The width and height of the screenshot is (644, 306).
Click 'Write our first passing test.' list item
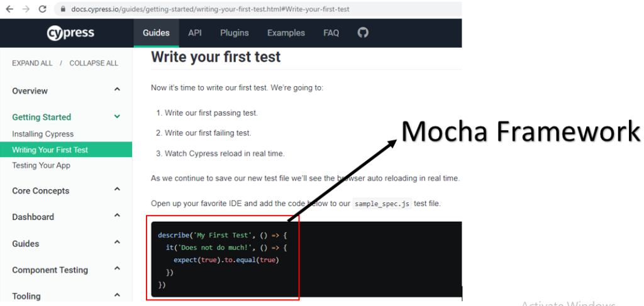[211, 113]
